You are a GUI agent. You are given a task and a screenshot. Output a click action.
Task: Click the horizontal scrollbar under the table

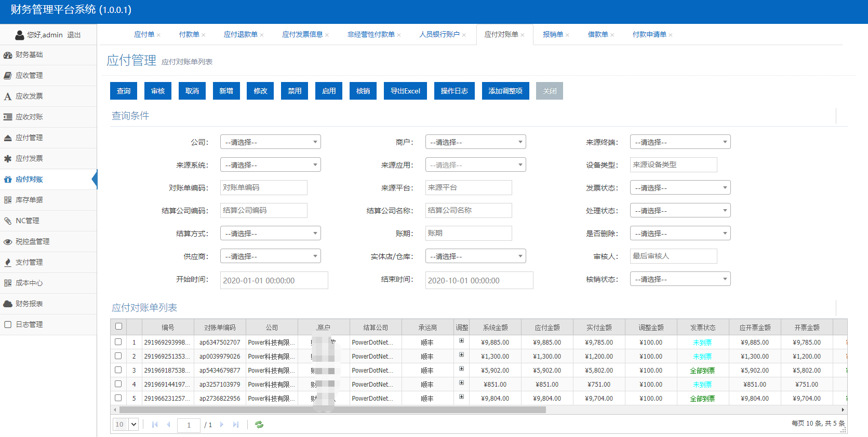(x=332, y=410)
